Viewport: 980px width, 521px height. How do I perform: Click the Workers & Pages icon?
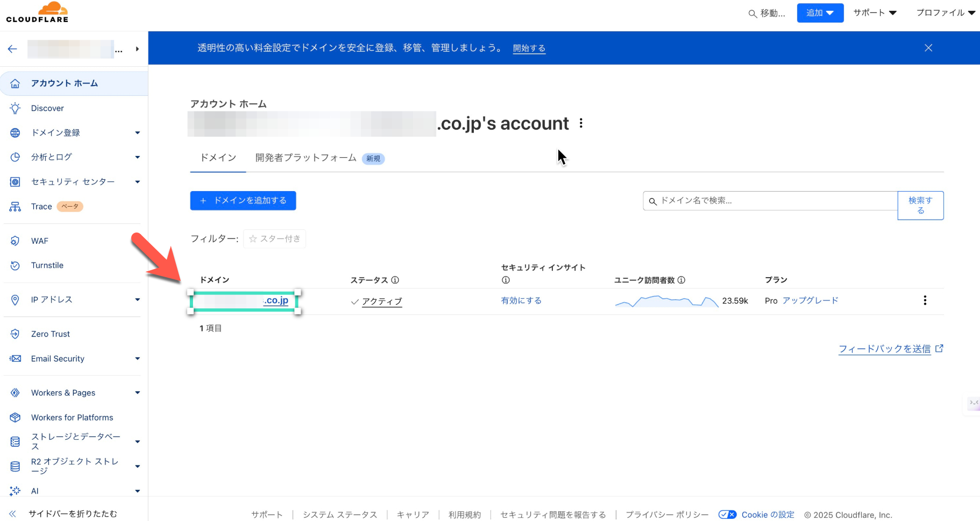15,393
